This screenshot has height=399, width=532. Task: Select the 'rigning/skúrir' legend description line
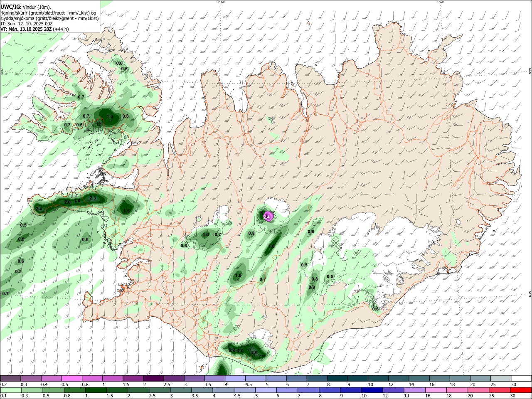point(48,12)
